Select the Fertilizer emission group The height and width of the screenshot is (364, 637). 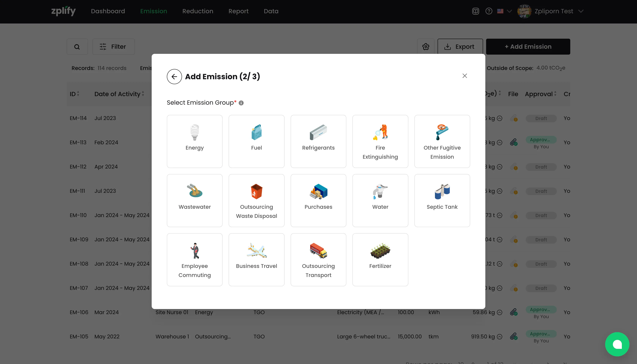(380, 260)
